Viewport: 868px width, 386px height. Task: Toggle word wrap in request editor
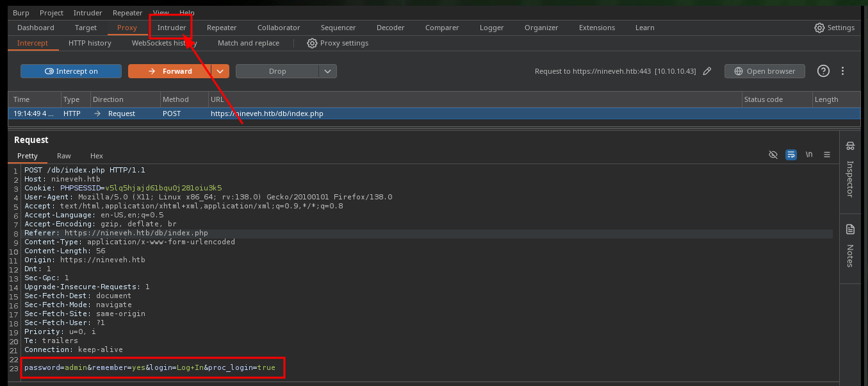[x=791, y=155]
